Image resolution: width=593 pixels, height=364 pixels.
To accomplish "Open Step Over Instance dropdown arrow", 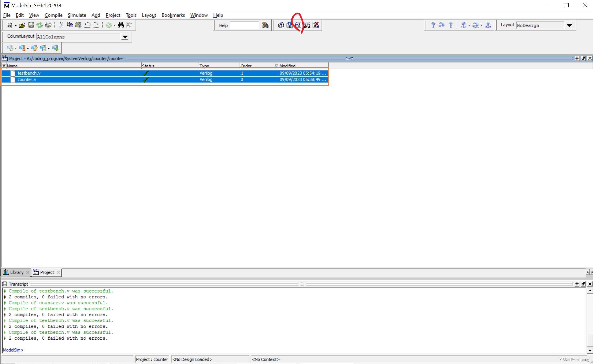I will coord(481,26).
